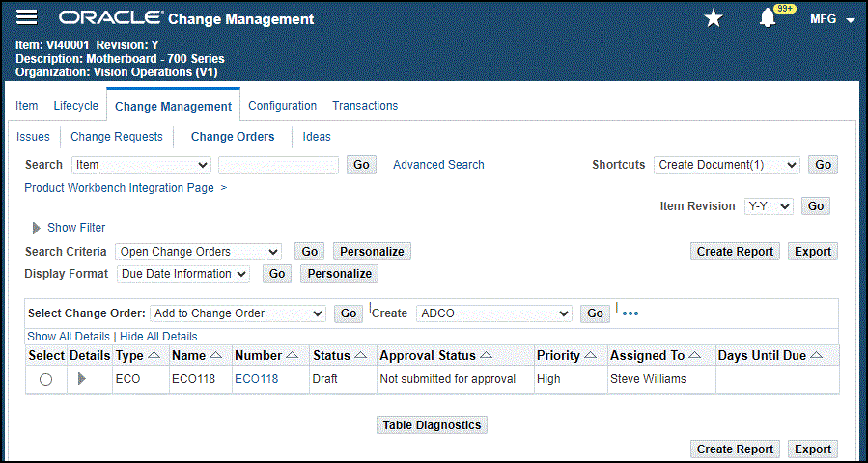Open the Ideas subtab
The image size is (868, 463).
(x=317, y=137)
